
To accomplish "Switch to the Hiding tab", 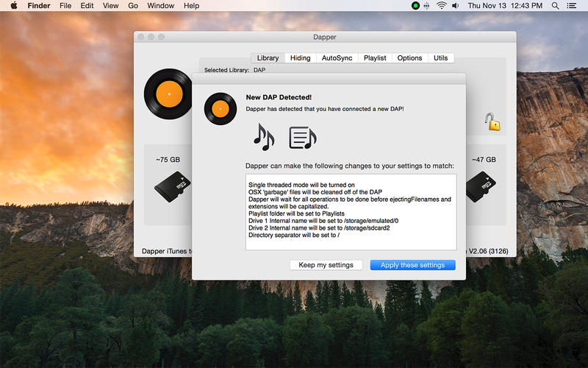I will pyautogui.click(x=301, y=58).
